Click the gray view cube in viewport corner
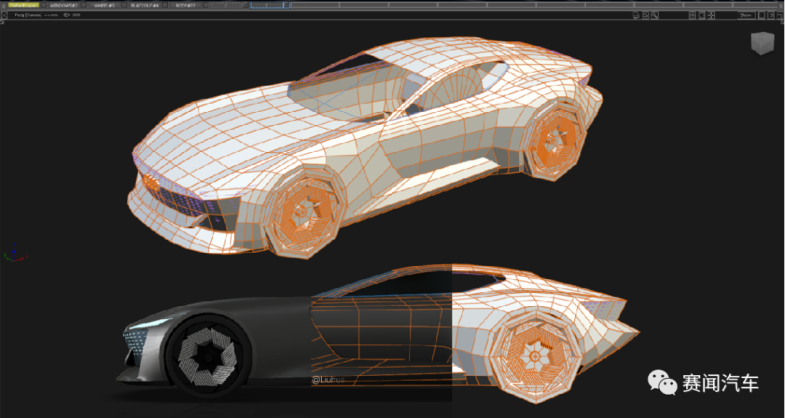Image resolution: width=785 pixels, height=418 pixels. point(763,43)
